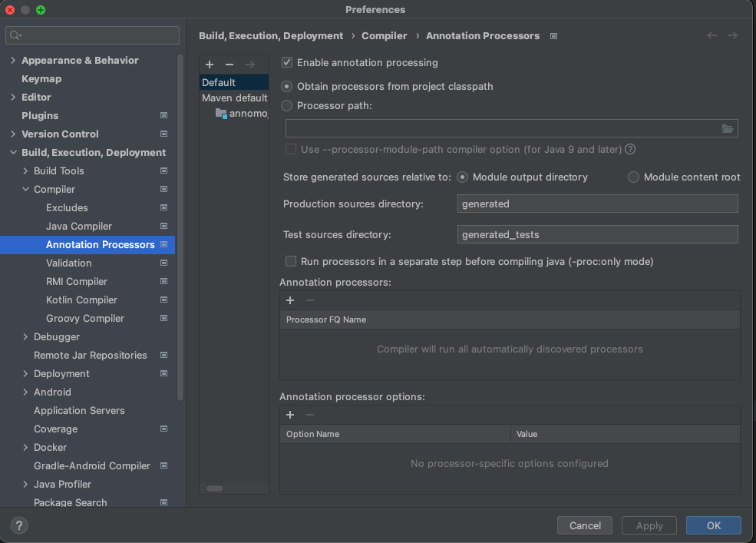Choose Module content root option
756x543 pixels.
[x=633, y=177]
